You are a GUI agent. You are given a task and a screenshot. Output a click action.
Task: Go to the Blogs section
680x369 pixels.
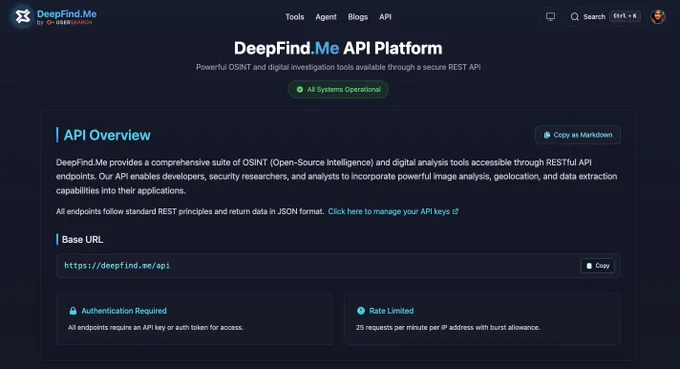tap(358, 17)
